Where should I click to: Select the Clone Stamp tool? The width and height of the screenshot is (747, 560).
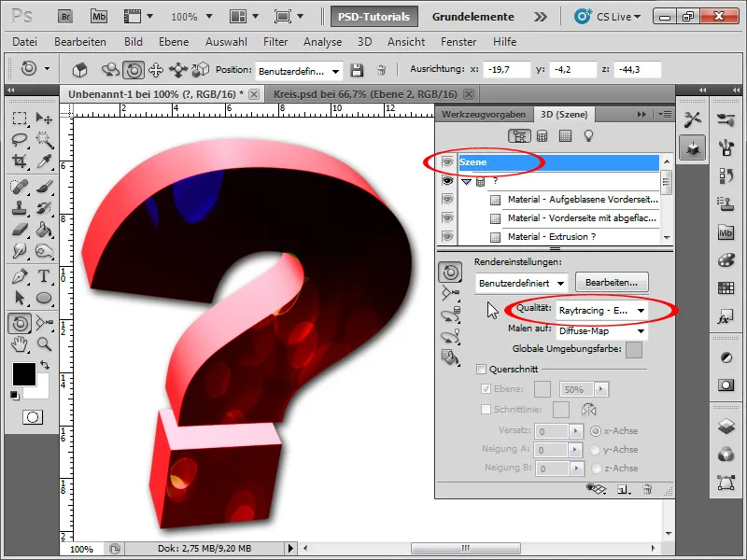(x=20, y=208)
